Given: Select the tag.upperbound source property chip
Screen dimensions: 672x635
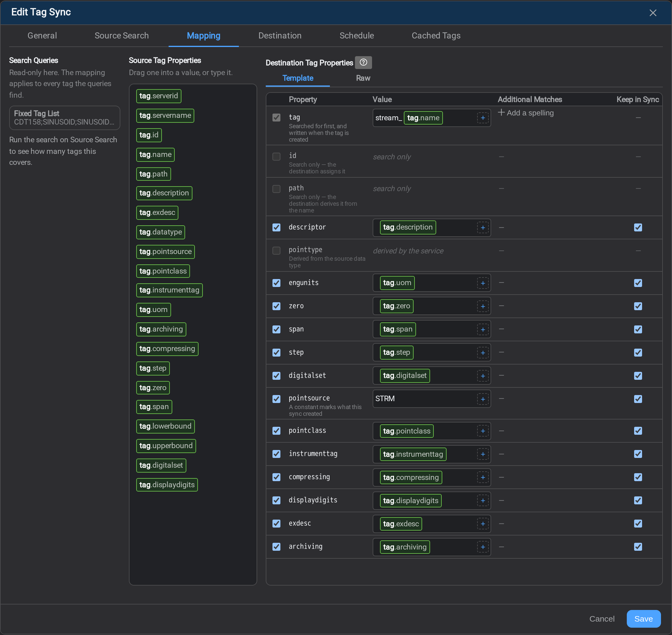Looking at the screenshot, I should [x=166, y=446].
